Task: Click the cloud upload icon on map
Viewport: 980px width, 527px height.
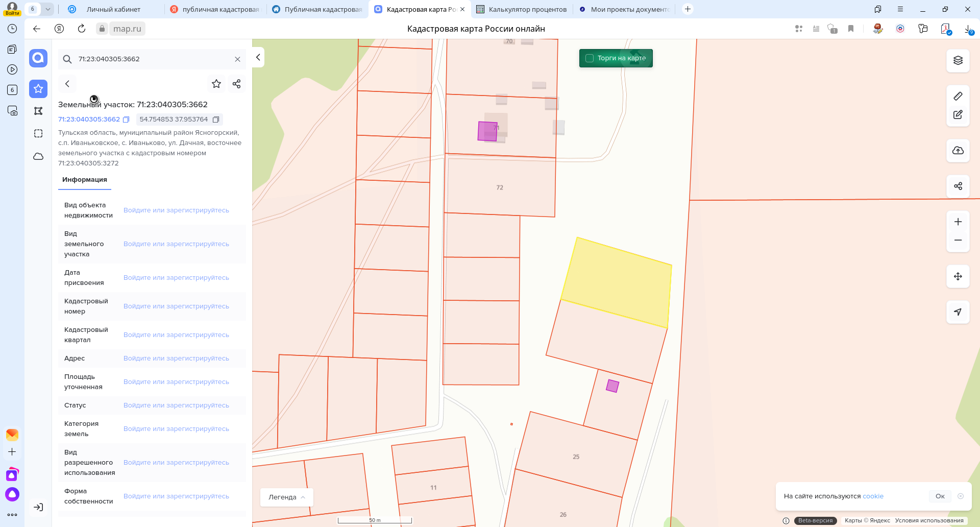Action: [x=958, y=151]
